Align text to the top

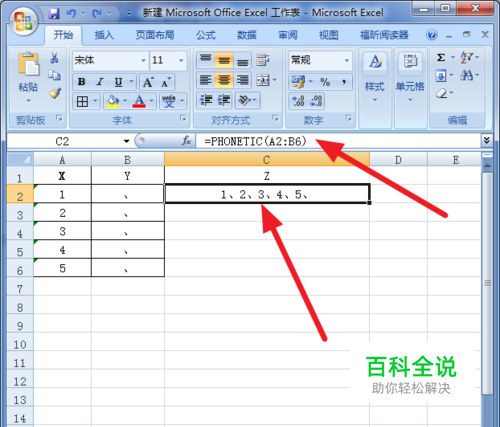[x=206, y=60]
